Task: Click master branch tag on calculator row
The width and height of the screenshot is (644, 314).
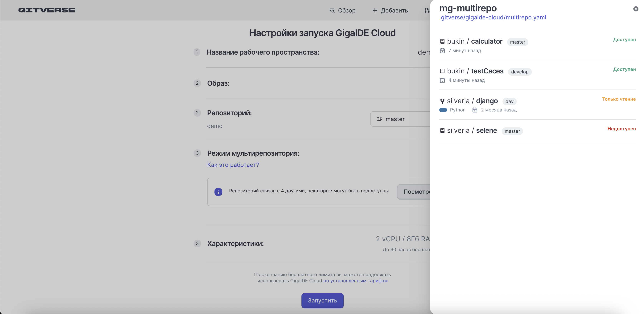Action: tap(517, 42)
